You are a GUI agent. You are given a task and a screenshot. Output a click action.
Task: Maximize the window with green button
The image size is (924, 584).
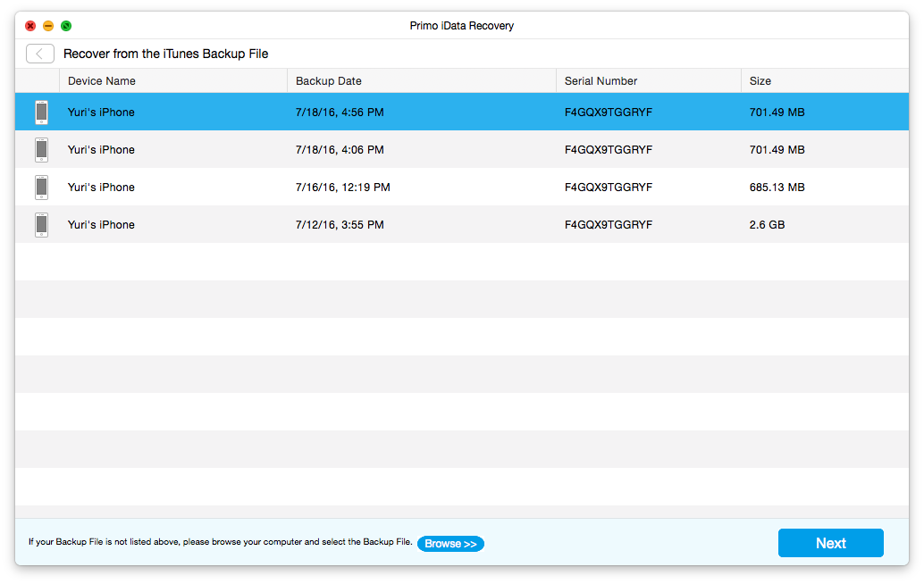click(66, 26)
